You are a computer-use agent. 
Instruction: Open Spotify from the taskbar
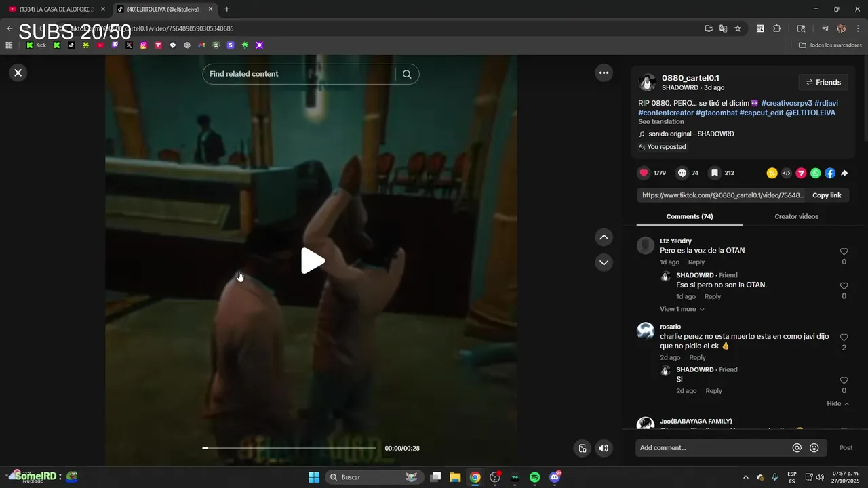pos(534,477)
